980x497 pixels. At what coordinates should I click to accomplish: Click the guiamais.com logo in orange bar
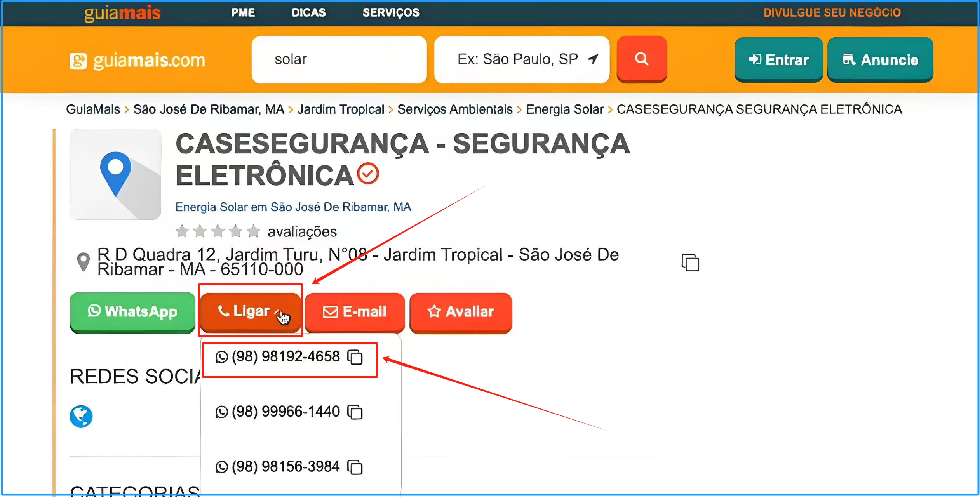(137, 61)
